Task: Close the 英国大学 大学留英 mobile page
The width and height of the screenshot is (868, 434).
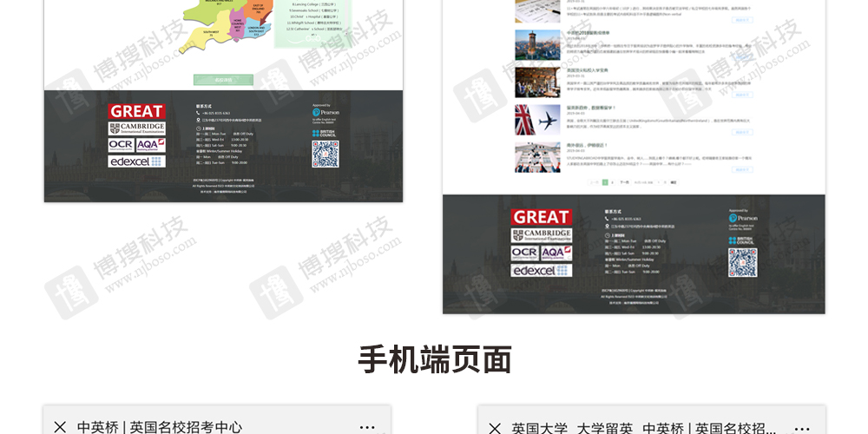Action: point(494,428)
